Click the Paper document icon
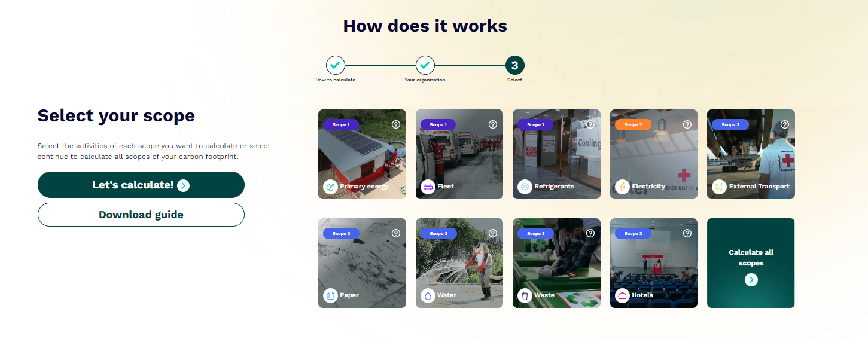The width and height of the screenshot is (868, 339). (x=330, y=295)
